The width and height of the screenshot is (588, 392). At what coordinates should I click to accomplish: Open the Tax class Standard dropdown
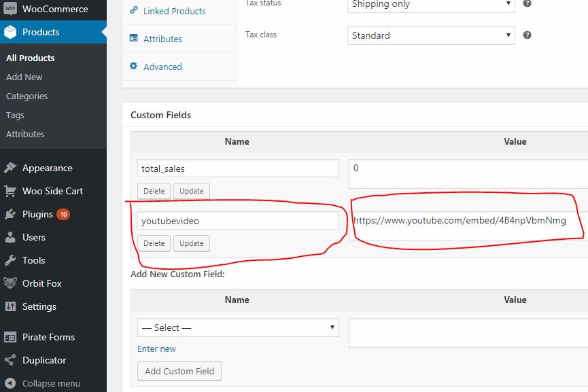431,35
